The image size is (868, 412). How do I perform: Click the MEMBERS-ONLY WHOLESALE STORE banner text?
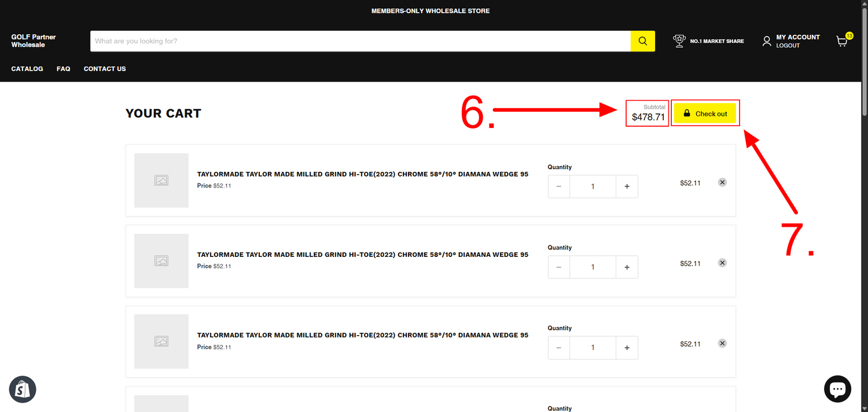[431, 11]
